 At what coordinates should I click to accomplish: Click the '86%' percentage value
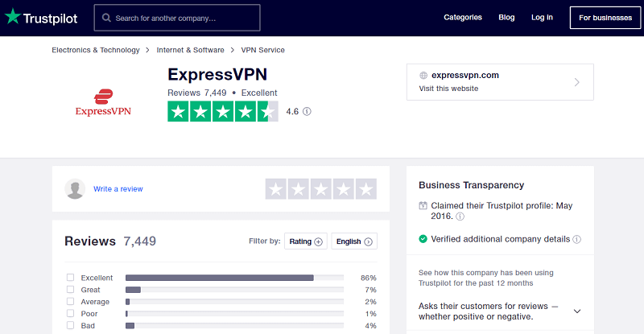coord(369,278)
